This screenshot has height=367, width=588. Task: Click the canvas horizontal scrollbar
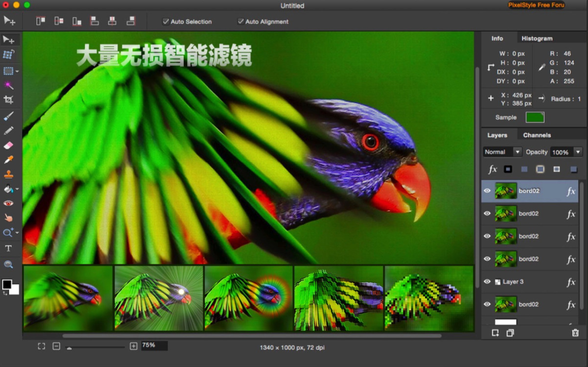252,336
